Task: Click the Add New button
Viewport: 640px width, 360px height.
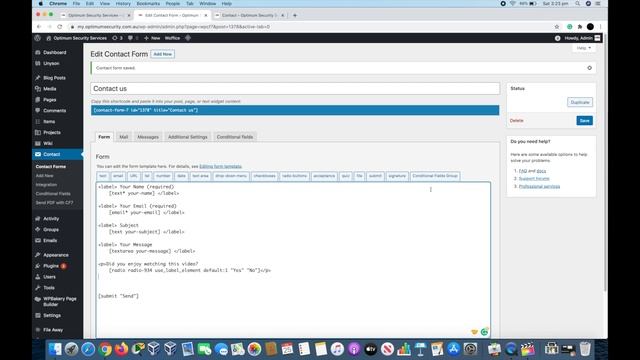Action: click(x=162, y=54)
